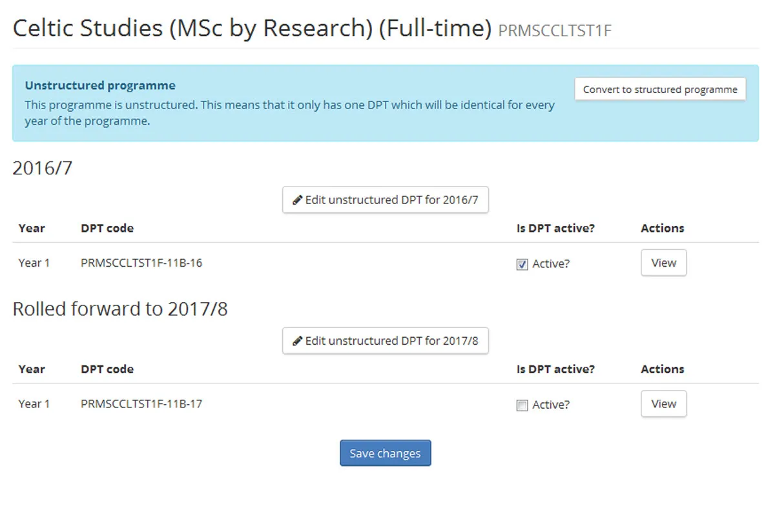View the 2016/7 Year 1 DPT

point(663,263)
